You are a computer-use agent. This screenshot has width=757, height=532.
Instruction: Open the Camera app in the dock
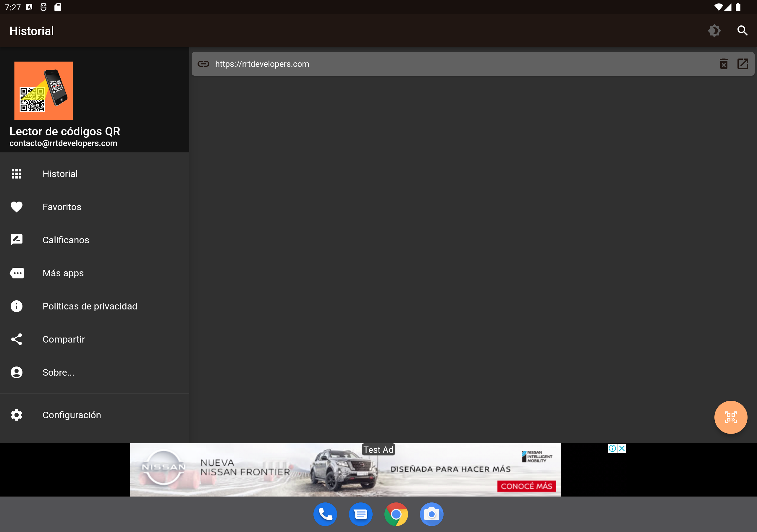432,514
